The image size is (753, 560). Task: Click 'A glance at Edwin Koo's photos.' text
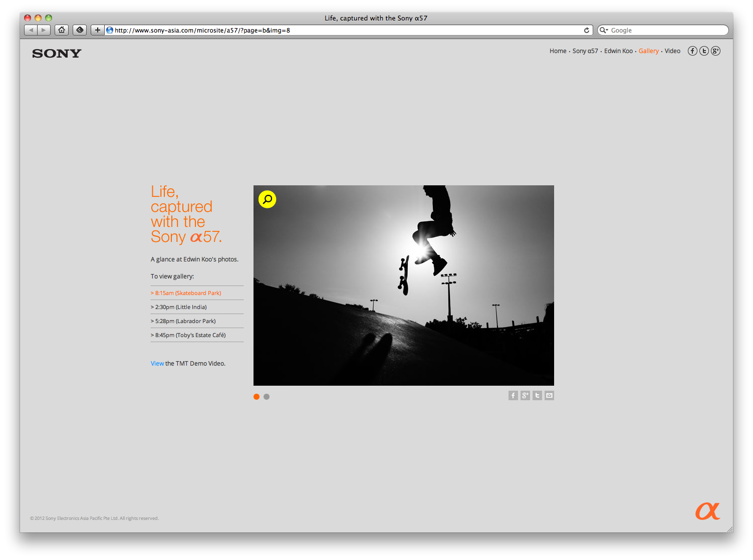point(194,259)
